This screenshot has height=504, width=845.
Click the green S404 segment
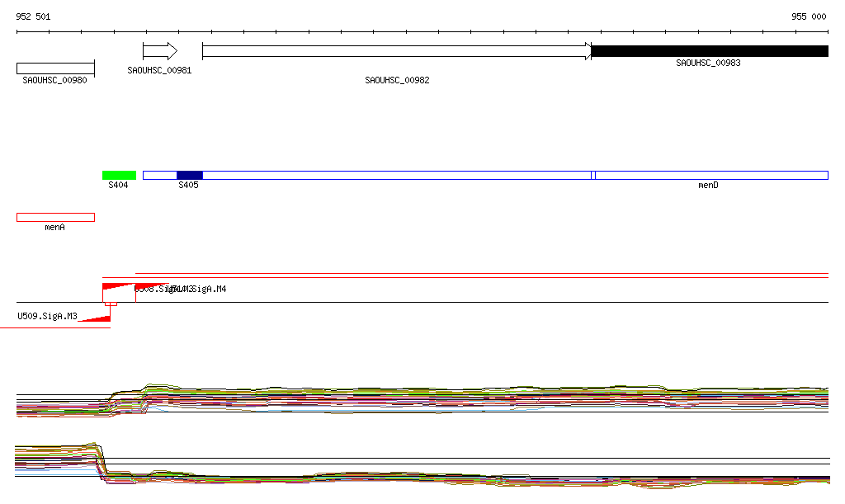[119, 175]
